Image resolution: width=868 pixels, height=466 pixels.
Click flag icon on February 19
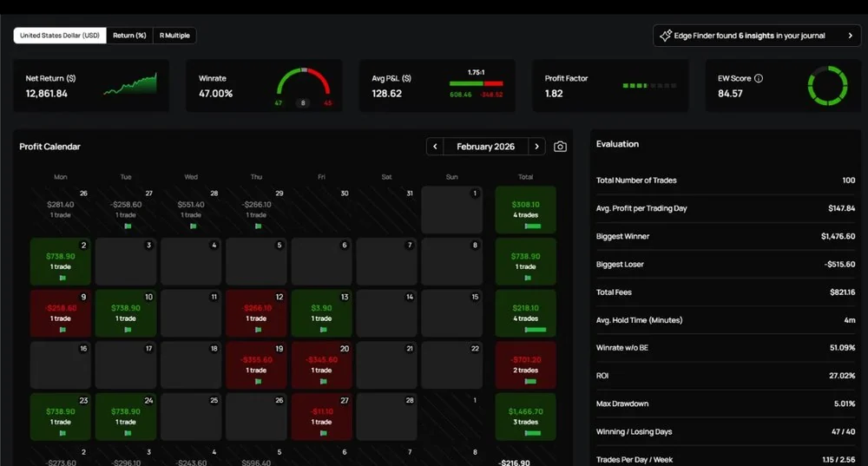(x=259, y=381)
